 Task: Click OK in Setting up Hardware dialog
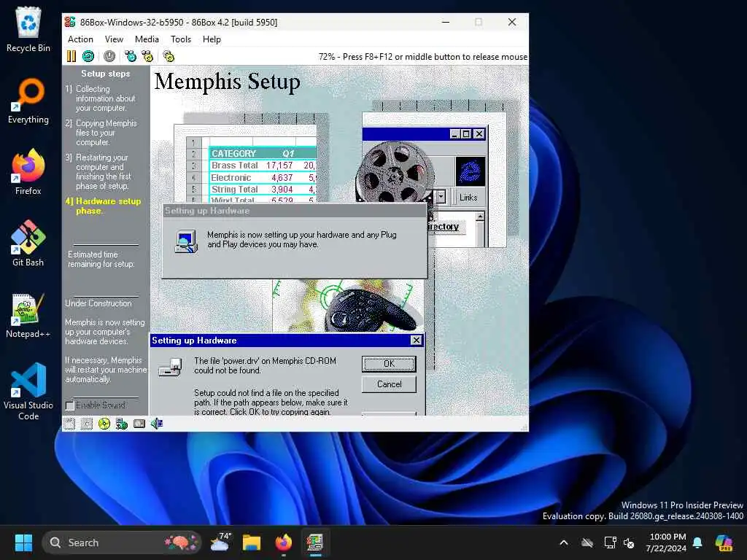point(389,364)
